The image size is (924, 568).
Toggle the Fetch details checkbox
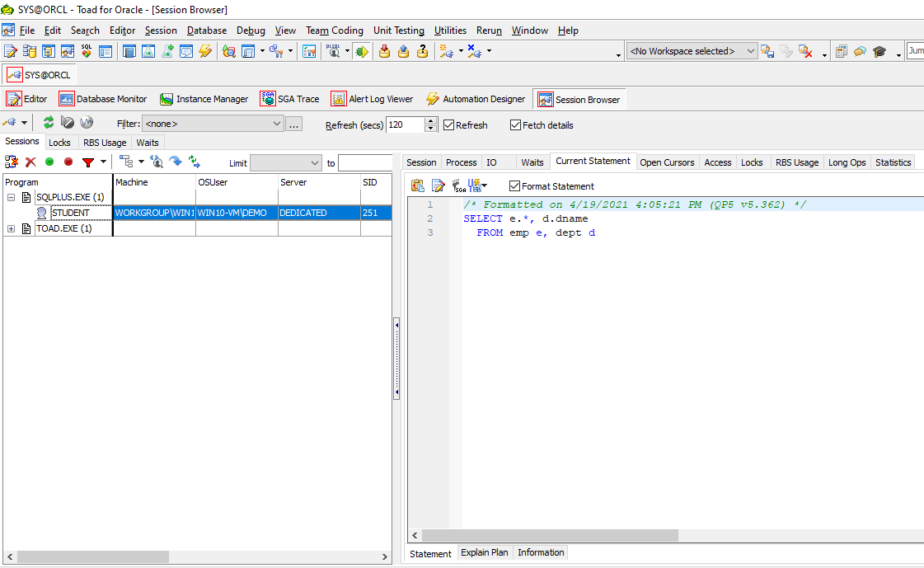pos(516,125)
